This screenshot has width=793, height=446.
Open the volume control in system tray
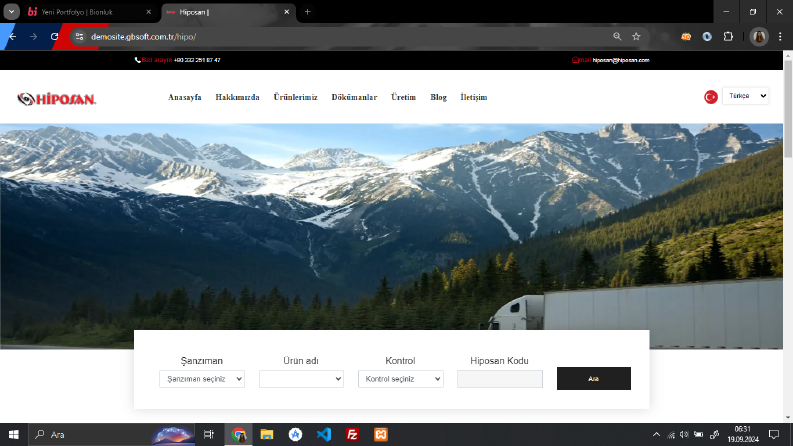click(x=684, y=434)
